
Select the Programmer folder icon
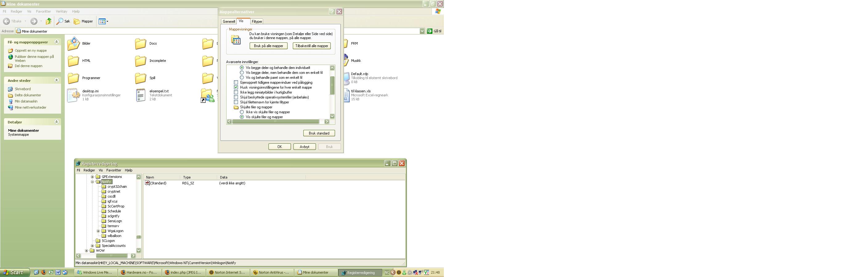(x=73, y=78)
